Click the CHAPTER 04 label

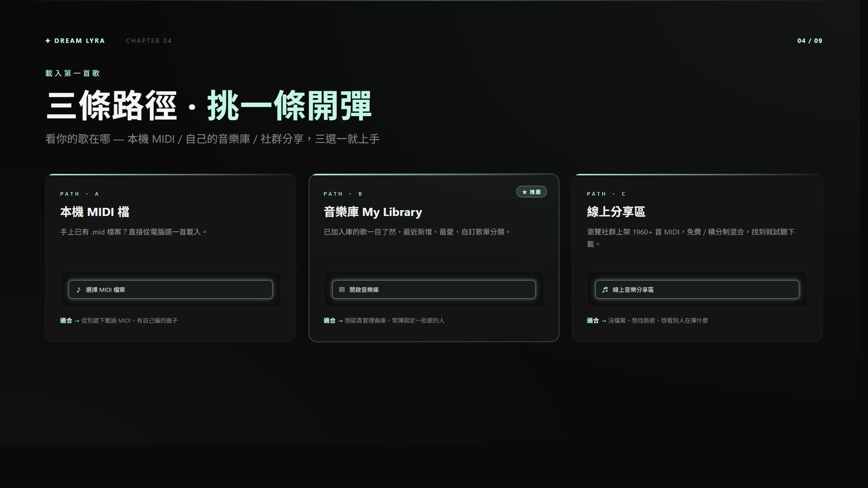pos(149,41)
